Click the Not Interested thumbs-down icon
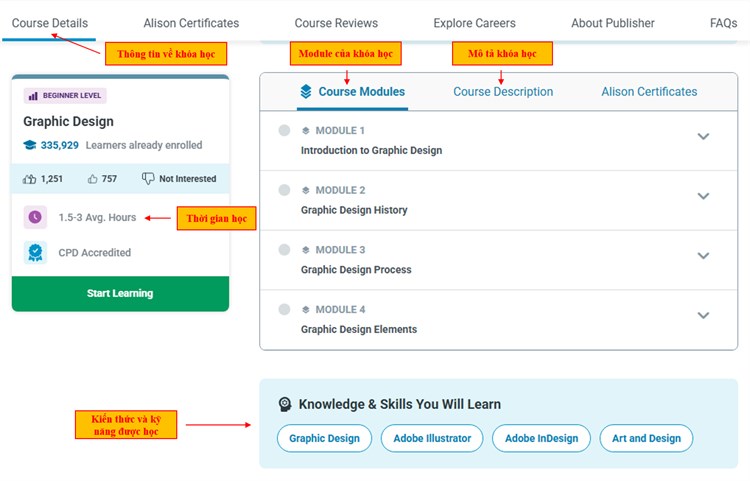This screenshot has height=481, width=750. coord(148,179)
